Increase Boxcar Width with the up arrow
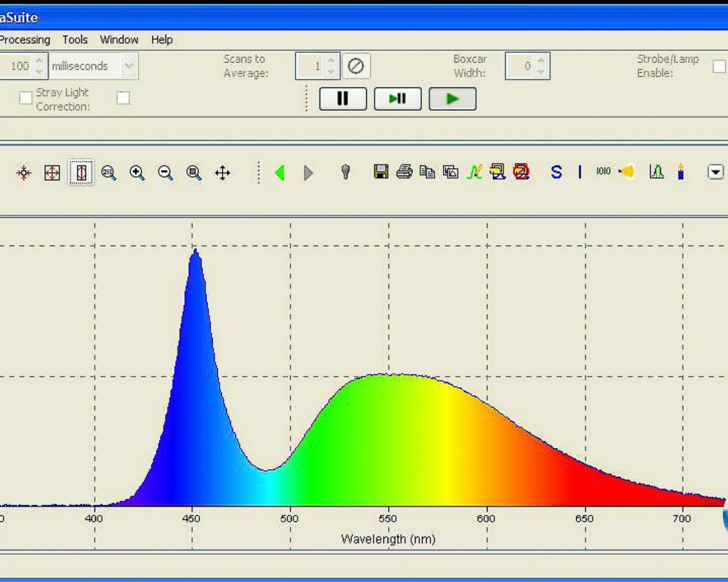 pos(541,60)
